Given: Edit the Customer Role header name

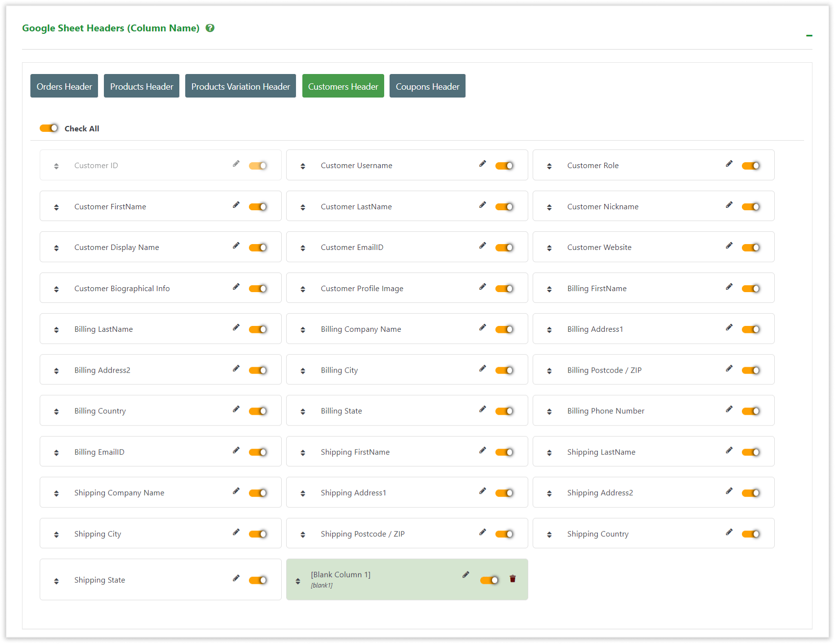Looking at the screenshot, I should click(729, 164).
